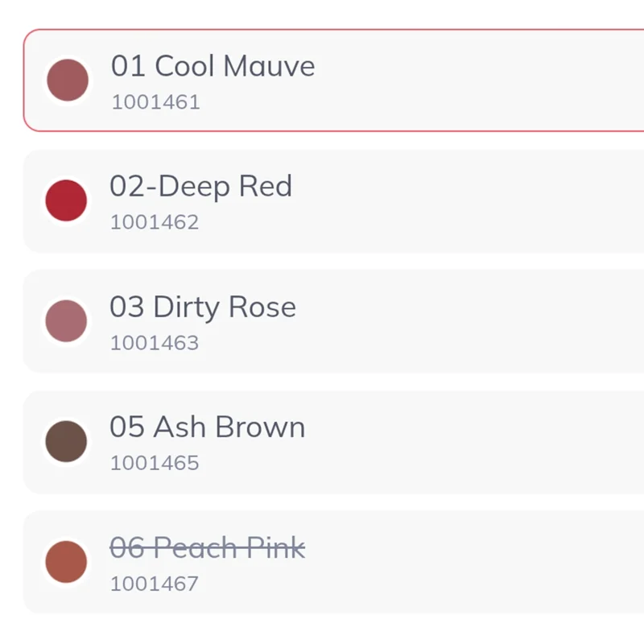Select the "01 Cool Mauve" shade name

(213, 66)
